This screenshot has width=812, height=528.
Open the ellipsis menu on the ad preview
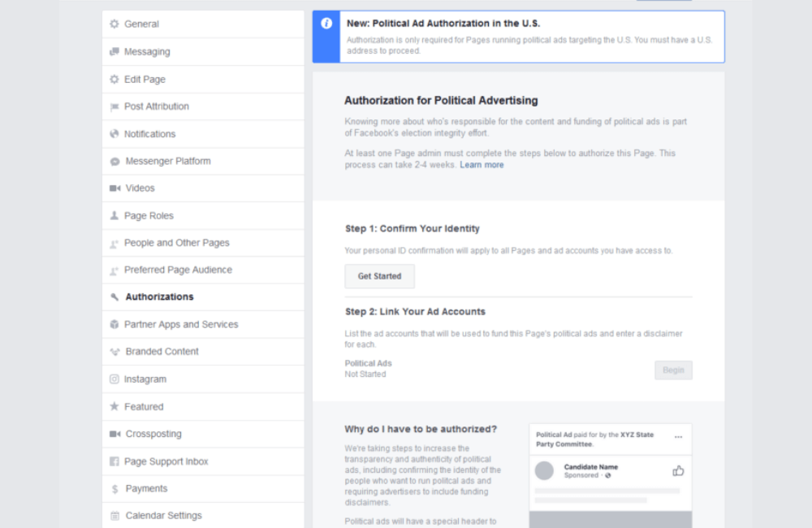[680, 437]
